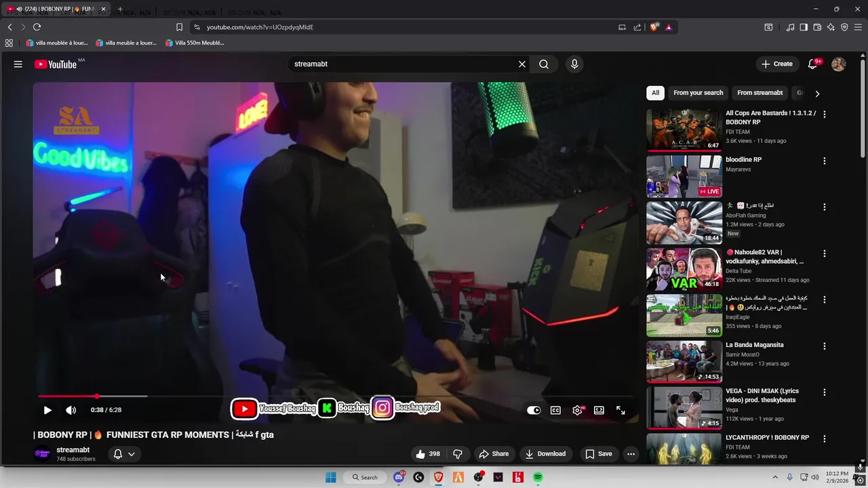Screen dimensions: 868x488
Task: Open Brave Wallet icon
Action: tap(817, 27)
